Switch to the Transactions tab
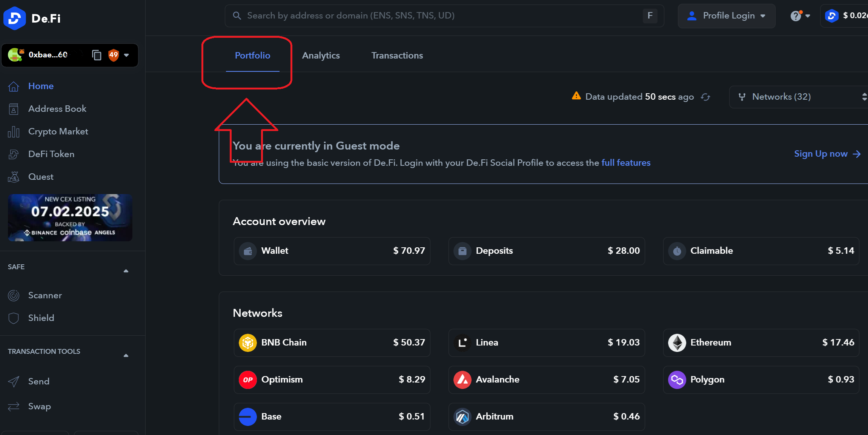The width and height of the screenshot is (868, 435). pos(397,56)
